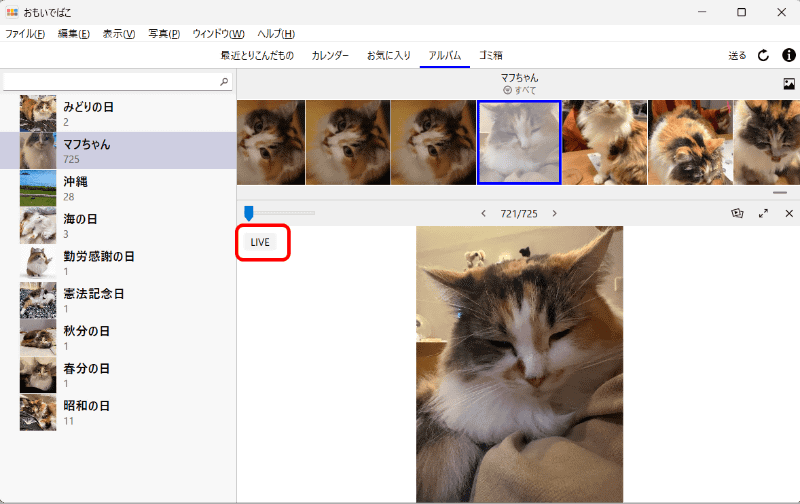Viewport: 800px width, 504px height.
Task: Click the image view icon beside the album title
Action: coord(789,84)
